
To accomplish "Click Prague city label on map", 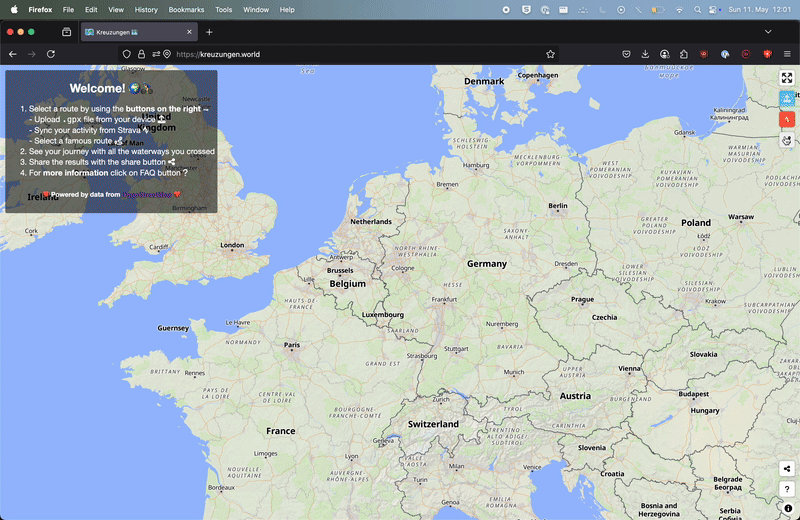I will point(582,300).
